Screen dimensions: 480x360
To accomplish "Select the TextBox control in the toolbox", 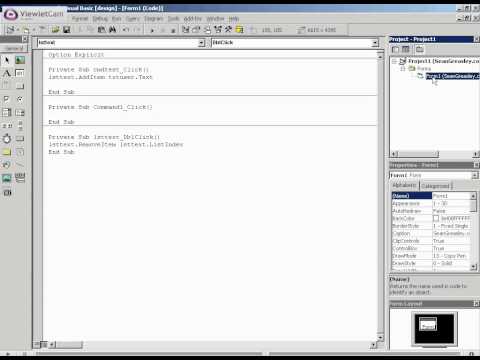I will click(x=20, y=73).
